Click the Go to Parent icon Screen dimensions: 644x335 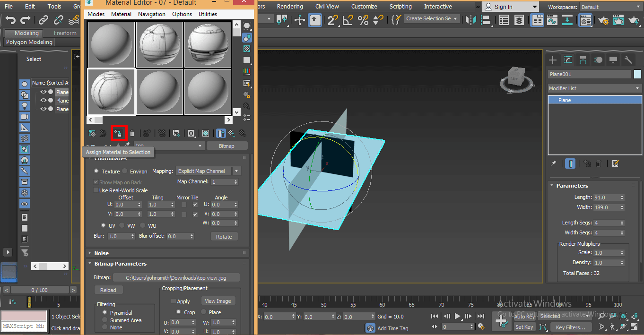[x=232, y=133]
